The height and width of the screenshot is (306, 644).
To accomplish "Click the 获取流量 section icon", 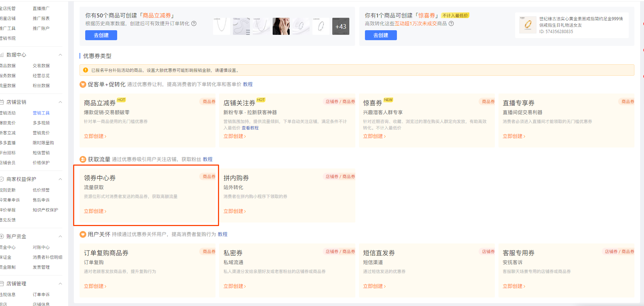I will click(x=83, y=160).
